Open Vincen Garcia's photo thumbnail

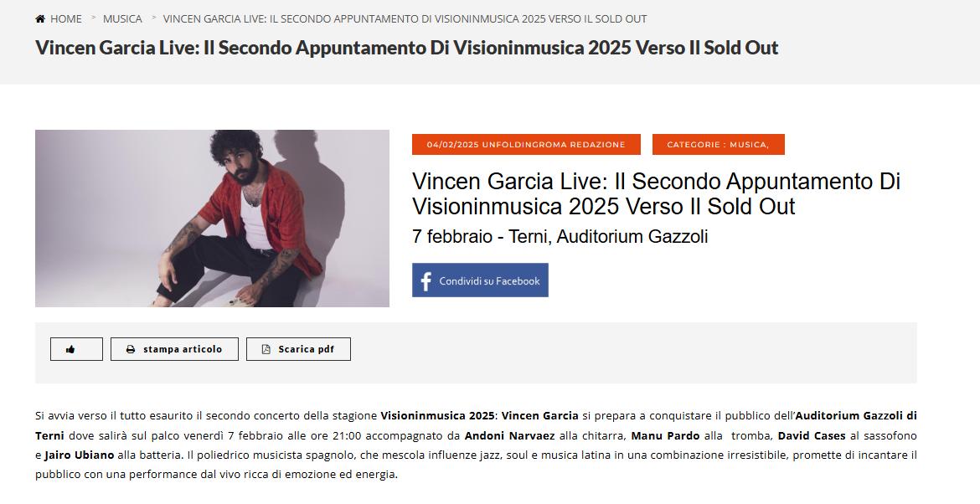click(x=213, y=219)
